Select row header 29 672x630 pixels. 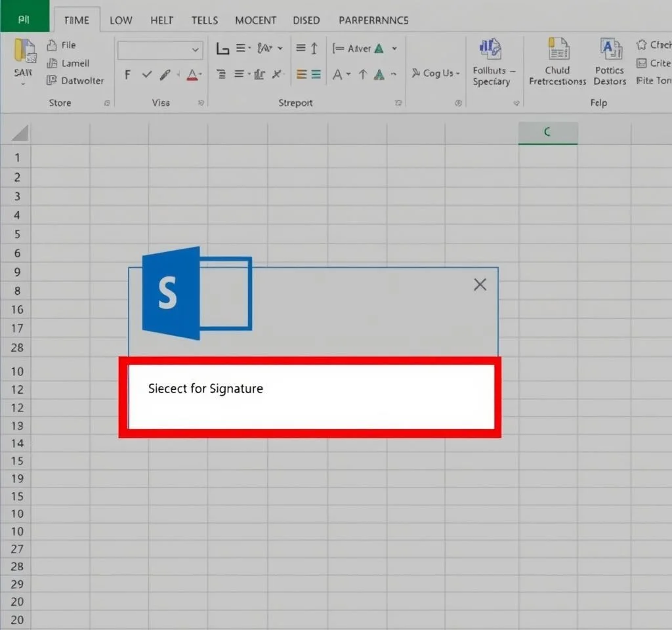16,584
